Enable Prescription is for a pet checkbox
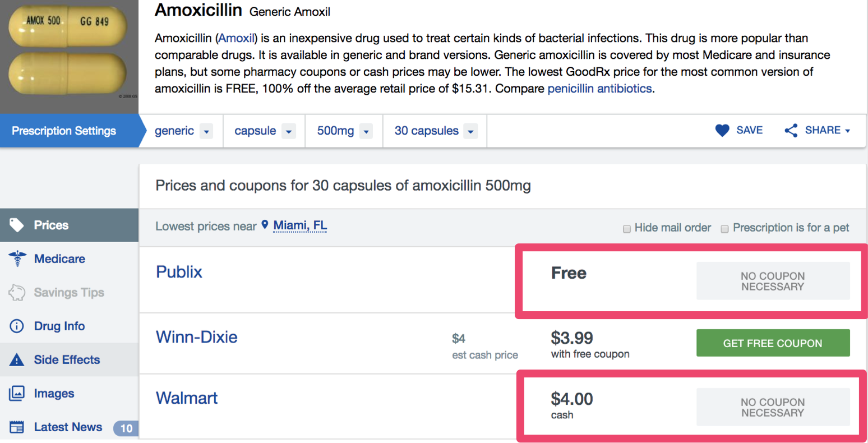868x443 pixels. click(x=724, y=229)
